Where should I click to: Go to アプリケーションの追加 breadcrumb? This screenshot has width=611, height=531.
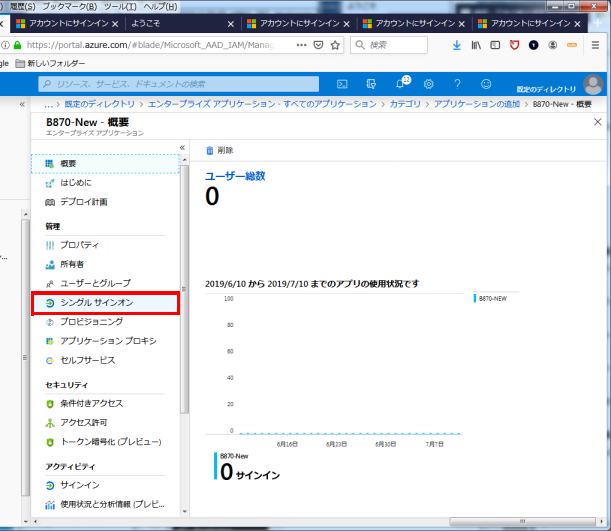click(477, 104)
